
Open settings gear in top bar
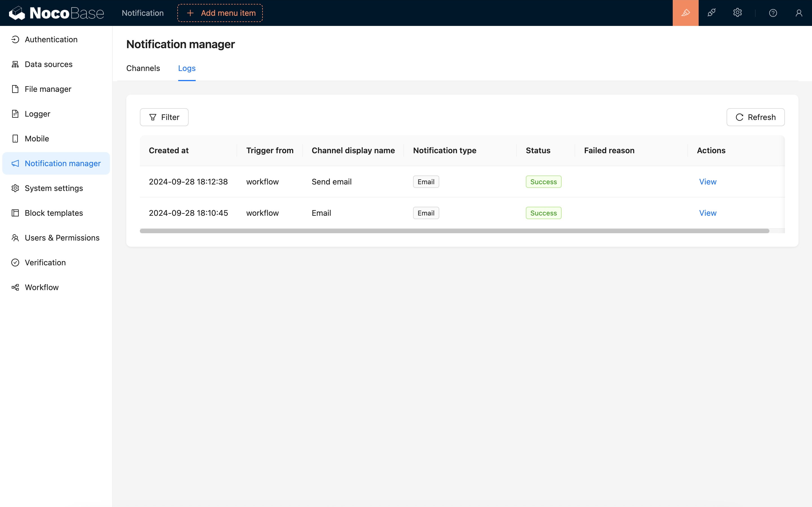tap(737, 13)
